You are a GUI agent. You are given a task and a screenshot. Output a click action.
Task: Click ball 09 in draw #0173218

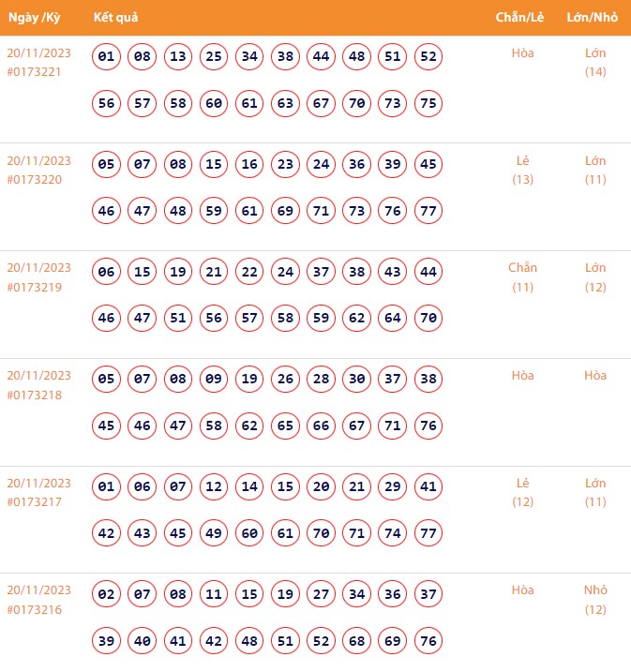[214, 380]
